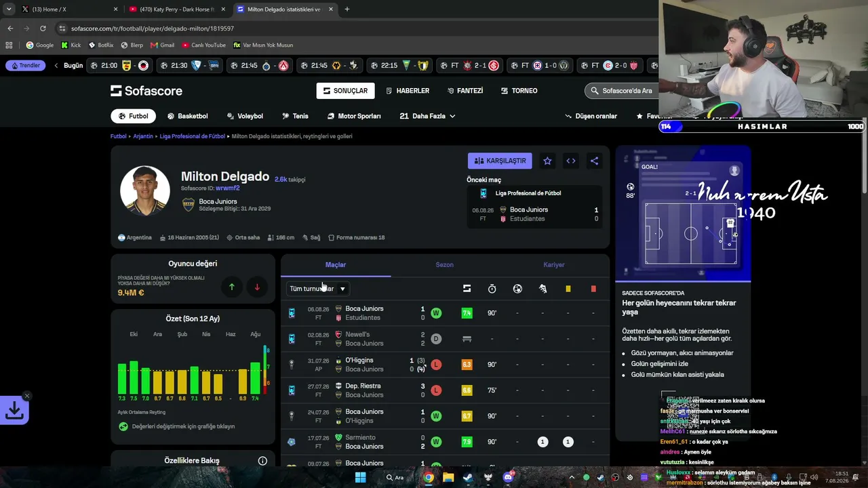Click Milton Delgado's profile photo
868x488 pixels.
145,190
